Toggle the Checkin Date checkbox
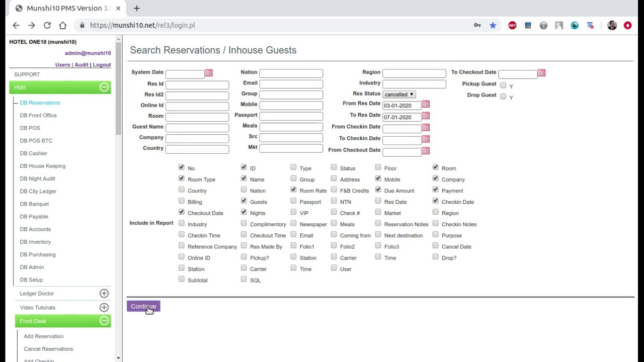Screen dimensions: 644x362 (435, 201)
